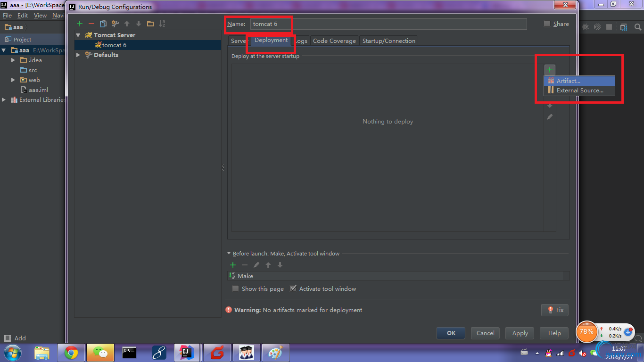Click Run with Coverage icon in IDE toolbar
The height and width of the screenshot is (362, 644).
597,27
